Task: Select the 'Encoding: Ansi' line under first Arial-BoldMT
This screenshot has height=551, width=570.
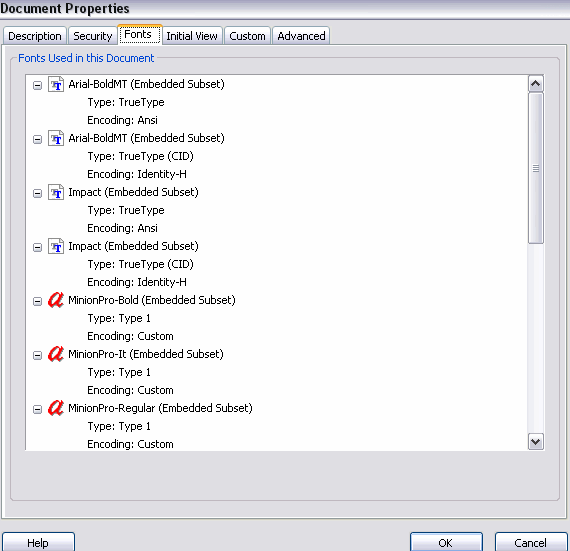Action: pyautogui.click(x=123, y=120)
